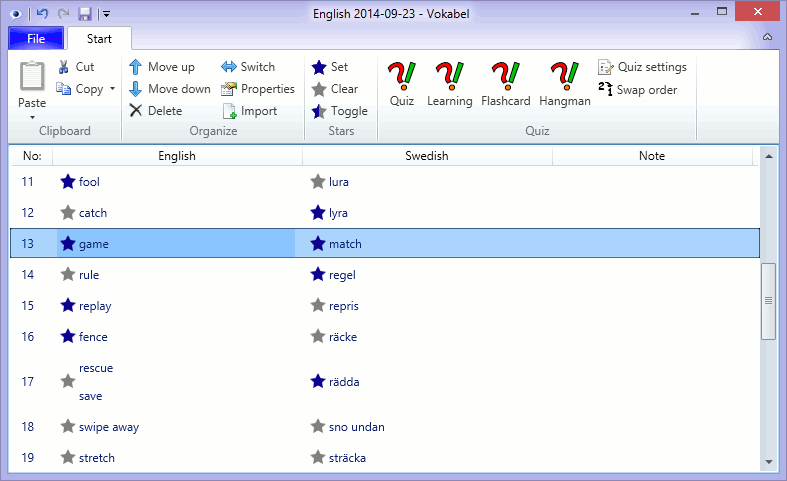
Task: Open Quiz settings
Action: (x=642, y=67)
